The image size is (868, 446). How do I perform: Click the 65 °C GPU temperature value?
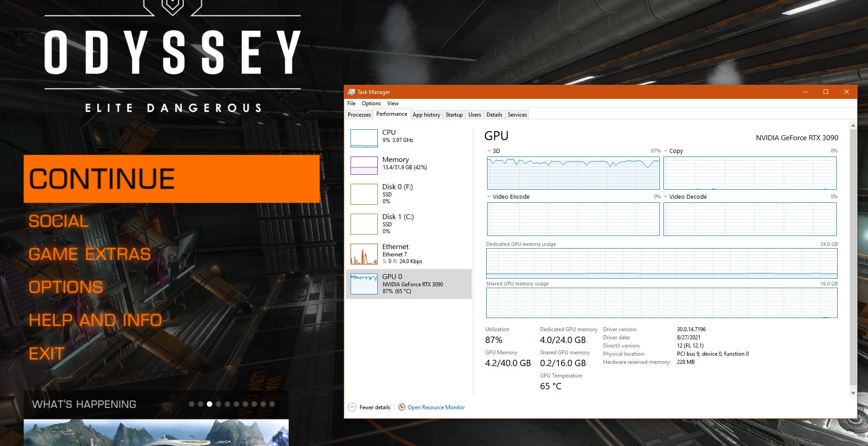(x=551, y=386)
